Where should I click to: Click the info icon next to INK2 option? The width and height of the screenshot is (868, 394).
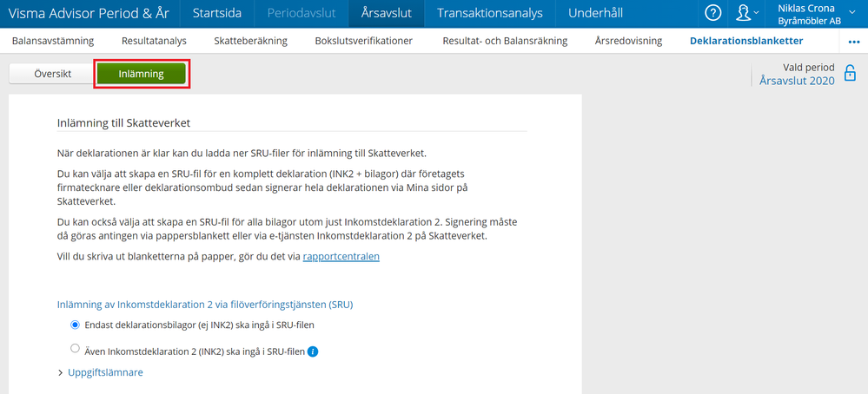(x=313, y=351)
